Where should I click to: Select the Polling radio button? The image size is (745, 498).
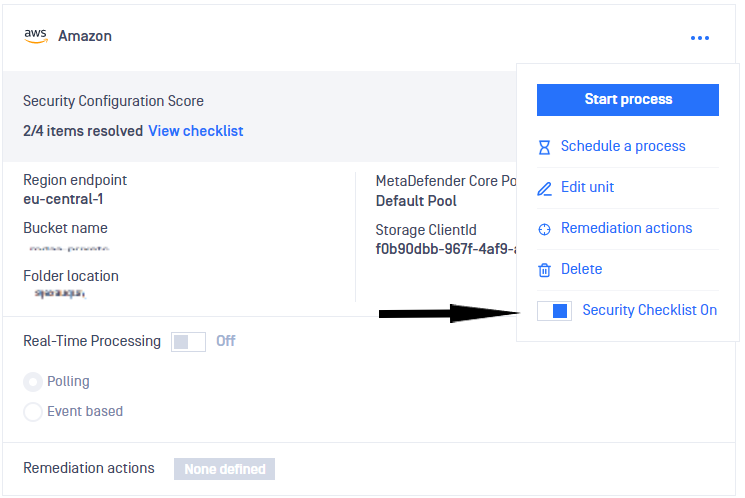[33, 382]
